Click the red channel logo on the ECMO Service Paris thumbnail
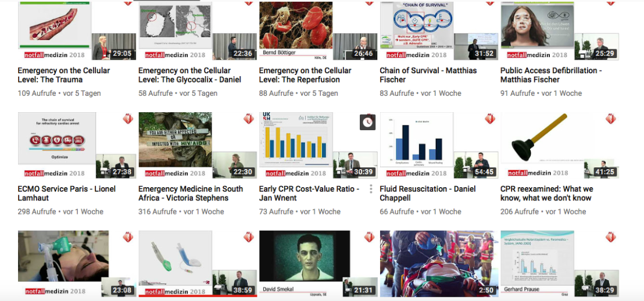The width and height of the screenshot is (644, 301). click(x=128, y=119)
